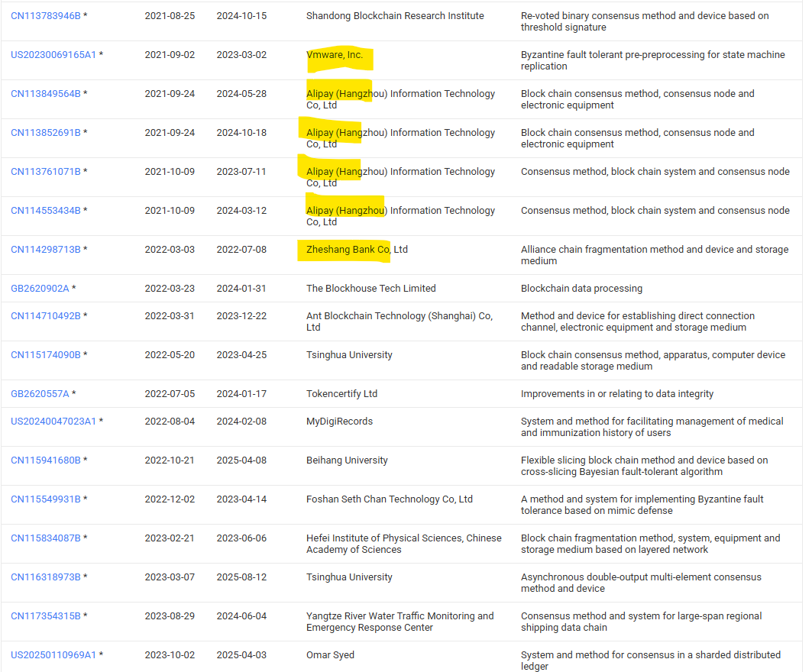Open patent GB2620902A link
The height and width of the screenshot is (672, 812).
[40, 289]
